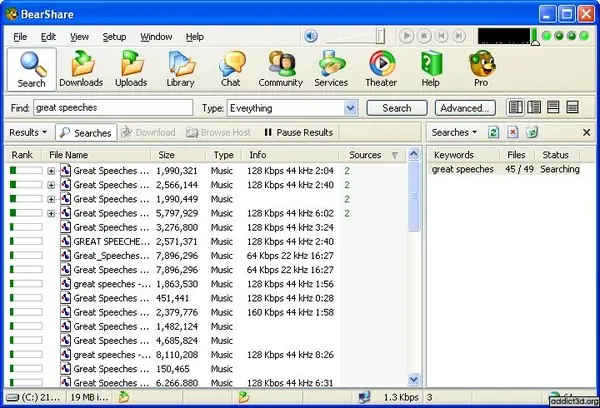
Task: Click the Download button in results toolbar
Action: point(148,132)
